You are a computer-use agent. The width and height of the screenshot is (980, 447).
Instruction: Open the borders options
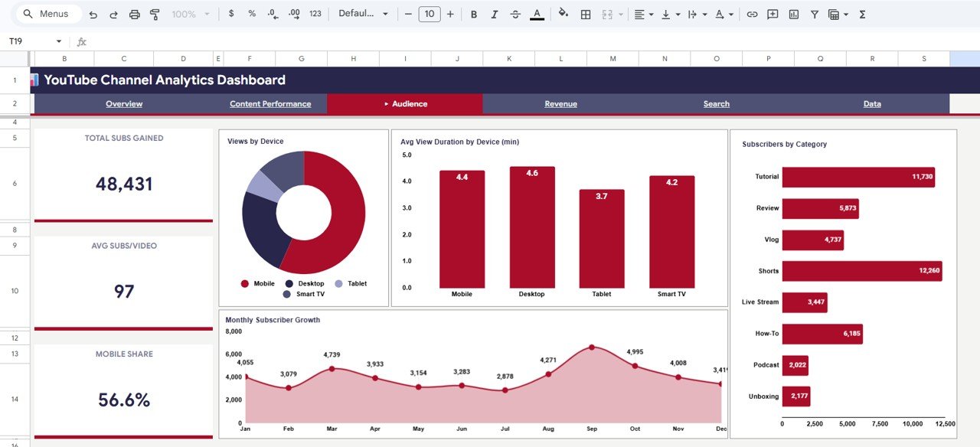(x=584, y=14)
